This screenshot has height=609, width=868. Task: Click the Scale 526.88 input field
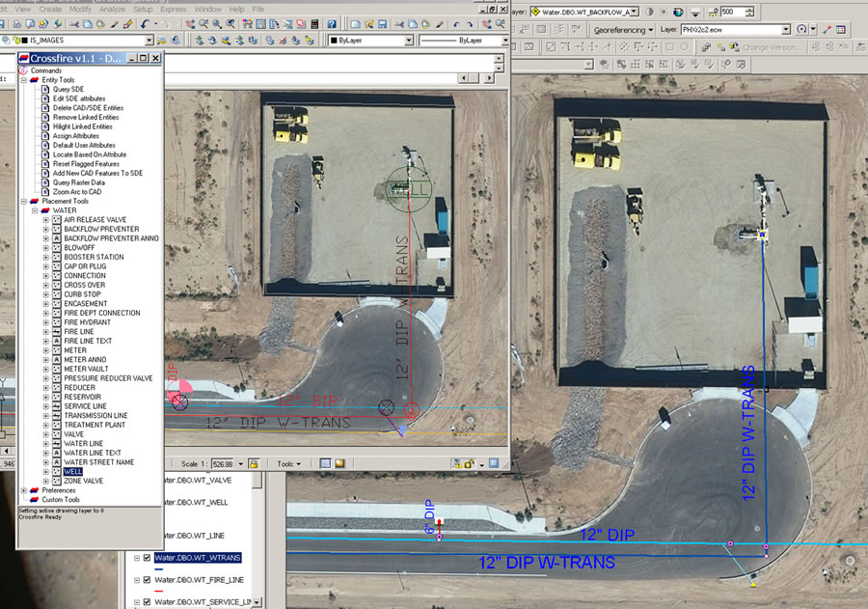point(223,464)
